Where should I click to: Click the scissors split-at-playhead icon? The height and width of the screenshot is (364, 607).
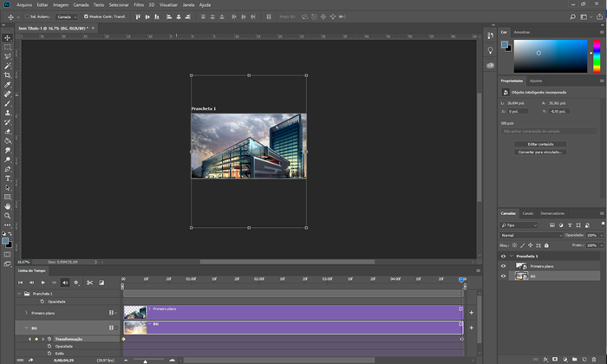[x=90, y=283]
